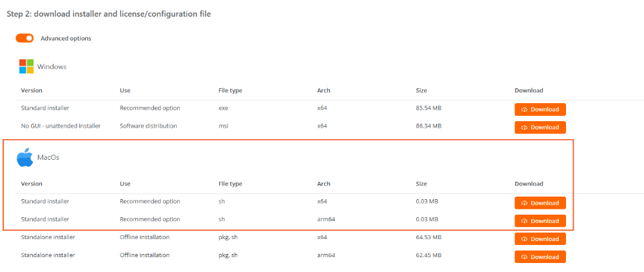
Task: Click the Windows section Arch column header
Action: tap(324, 90)
